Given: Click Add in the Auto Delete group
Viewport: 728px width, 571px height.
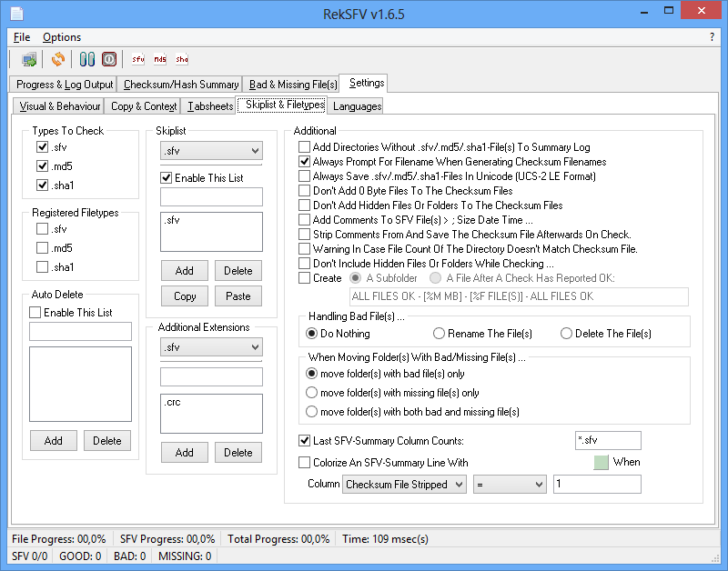Looking at the screenshot, I should (x=54, y=441).
